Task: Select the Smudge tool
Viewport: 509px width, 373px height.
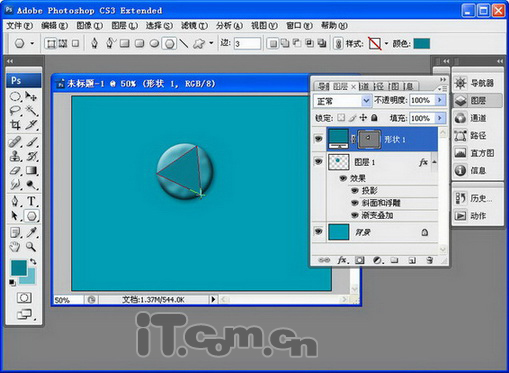Action: click(x=15, y=184)
